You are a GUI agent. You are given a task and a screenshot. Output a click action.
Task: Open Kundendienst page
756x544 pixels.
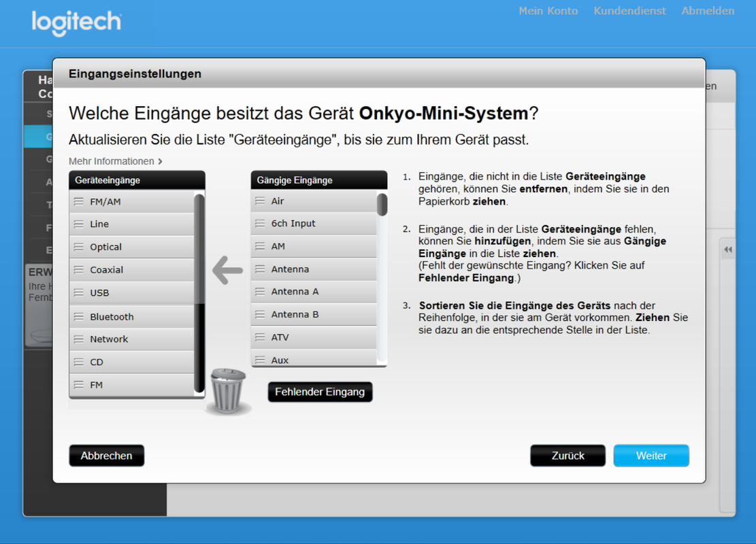pos(629,11)
